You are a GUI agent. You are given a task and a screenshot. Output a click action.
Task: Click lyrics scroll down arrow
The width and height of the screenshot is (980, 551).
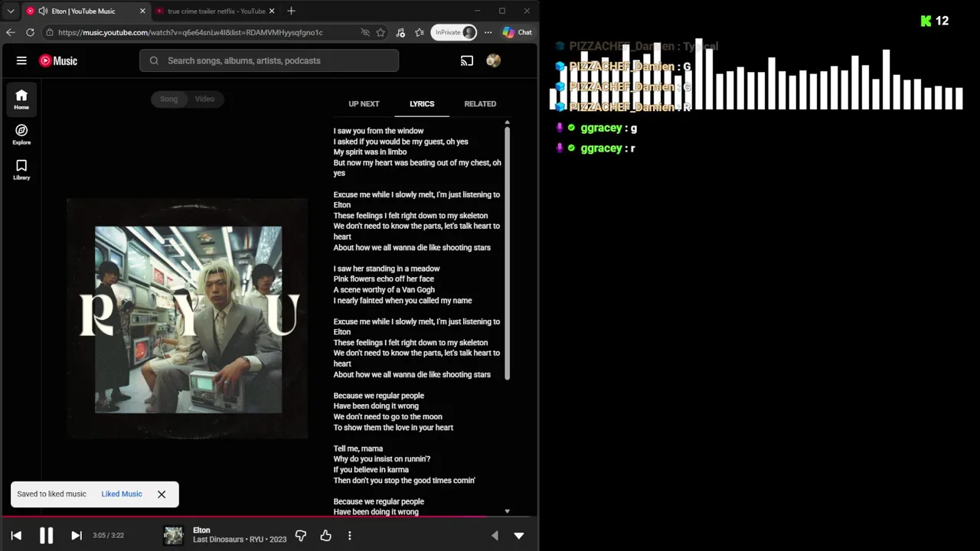pos(507,510)
